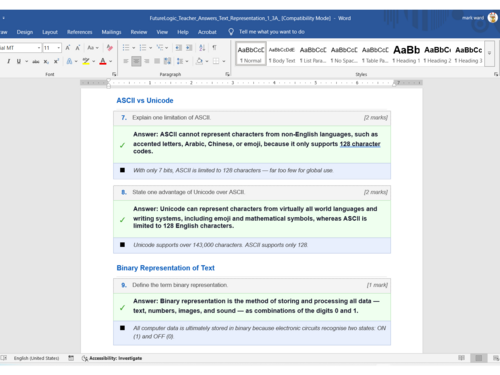
Task: Open the References tab
Action: [79, 32]
